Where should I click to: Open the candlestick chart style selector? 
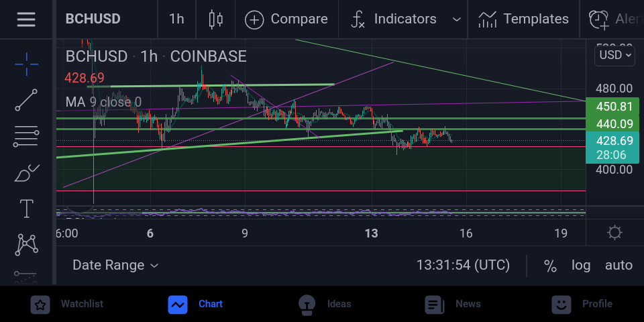pos(215,19)
